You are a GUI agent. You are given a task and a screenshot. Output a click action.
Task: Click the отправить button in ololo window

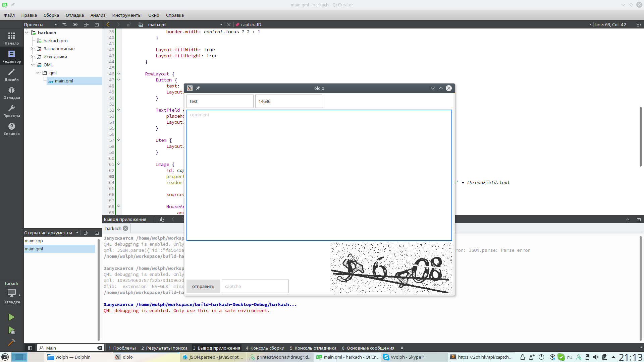point(203,286)
